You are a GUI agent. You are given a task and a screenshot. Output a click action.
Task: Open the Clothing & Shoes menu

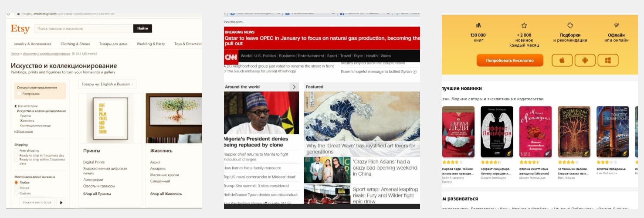[x=75, y=44]
